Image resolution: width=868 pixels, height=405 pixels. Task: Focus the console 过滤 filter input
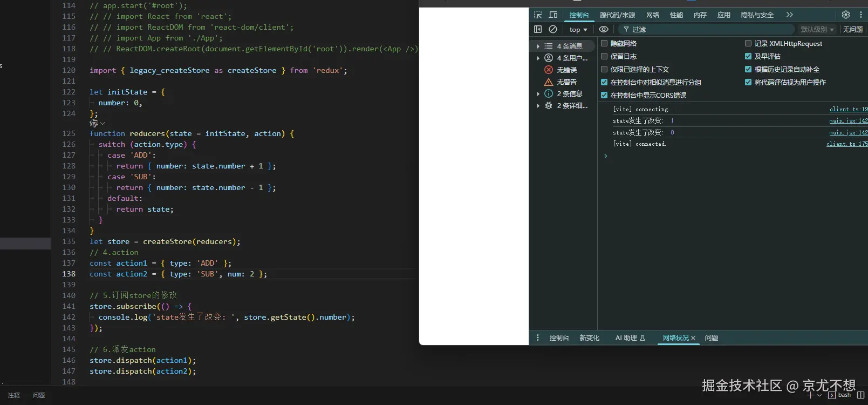point(707,30)
